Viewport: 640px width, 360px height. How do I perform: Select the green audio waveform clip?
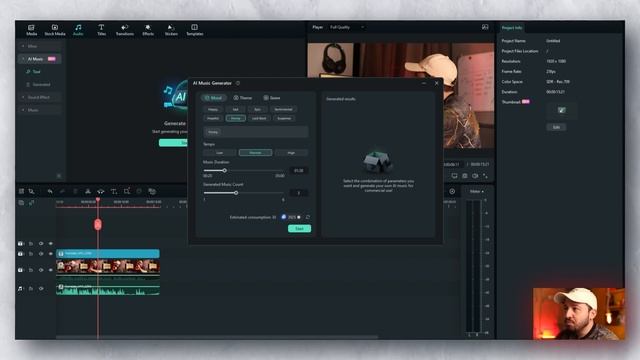click(x=108, y=290)
